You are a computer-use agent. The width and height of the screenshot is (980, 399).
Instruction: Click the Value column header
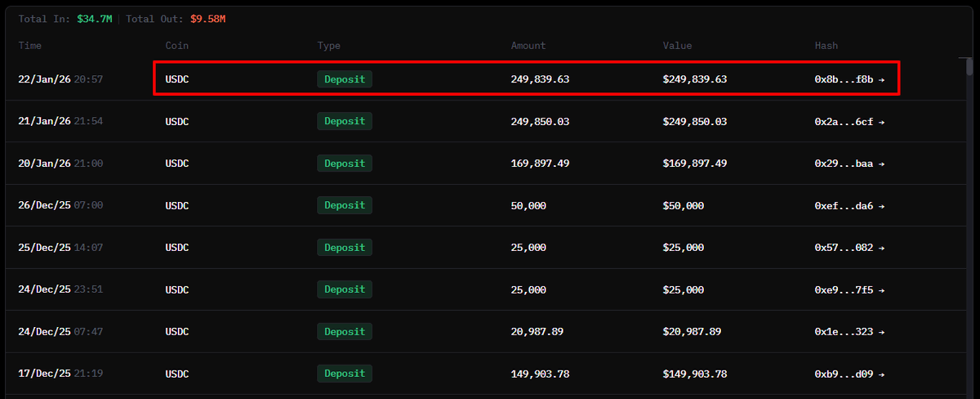[678, 46]
